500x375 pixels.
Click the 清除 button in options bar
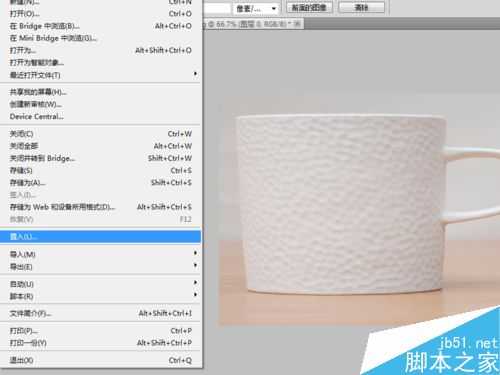click(361, 7)
